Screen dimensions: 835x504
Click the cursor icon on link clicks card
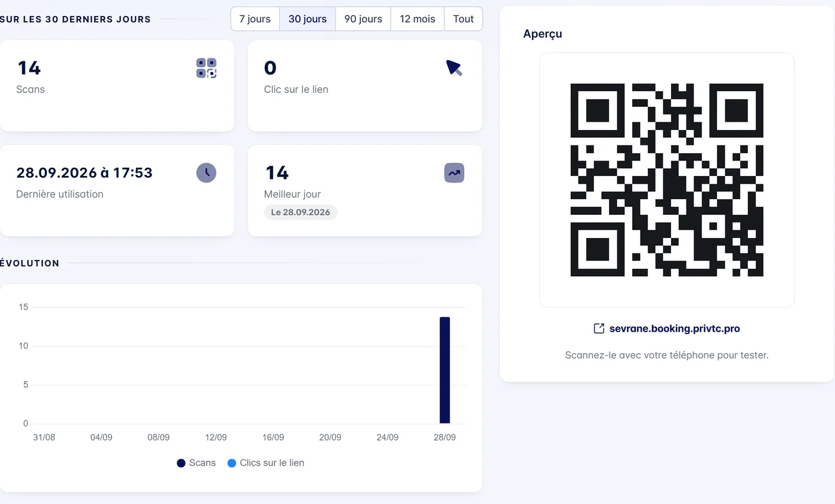click(x=454, y=68)
